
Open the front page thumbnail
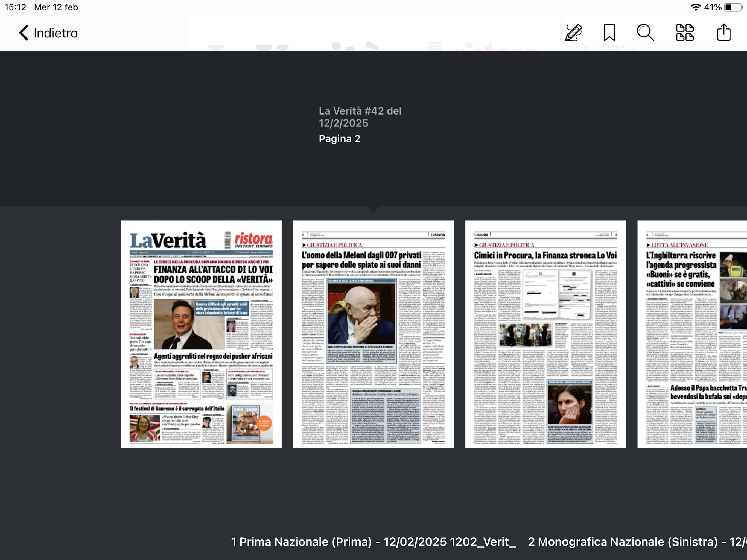[201, 334]
